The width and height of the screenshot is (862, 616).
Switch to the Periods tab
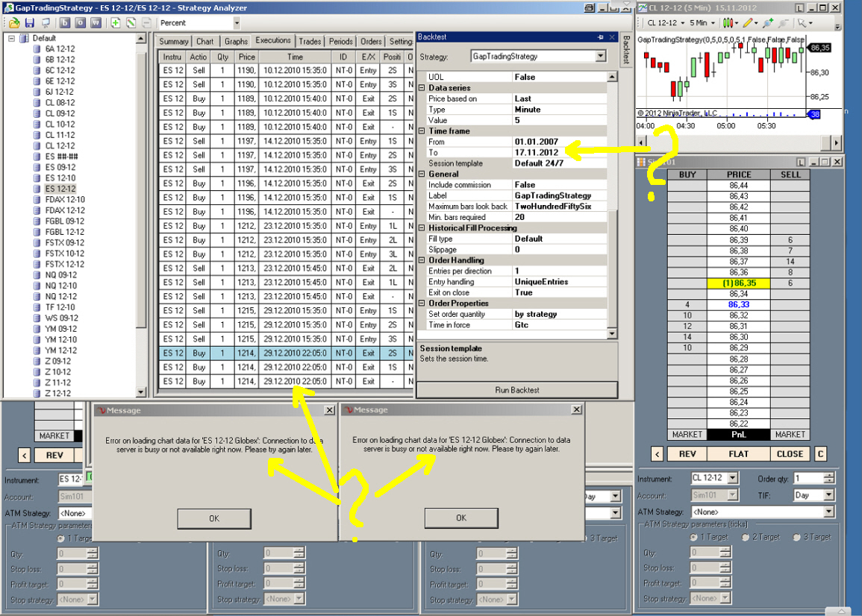[341, 41]
